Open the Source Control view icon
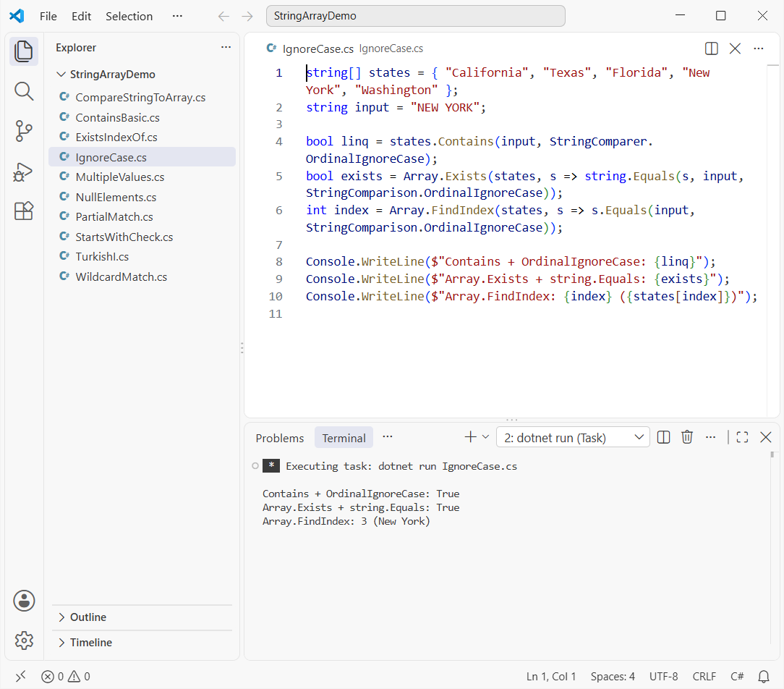The width and height of the screenshot is (784, 689). (x=23, y=131)
